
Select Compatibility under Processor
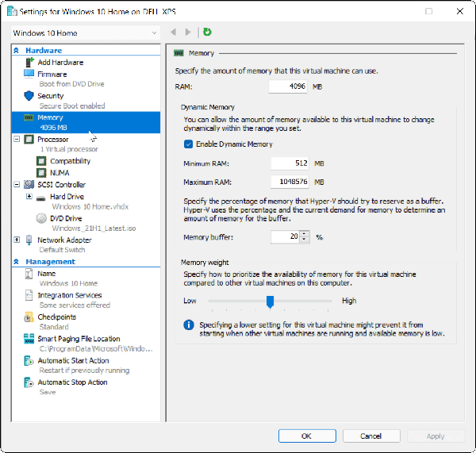[x=70, y=161]
